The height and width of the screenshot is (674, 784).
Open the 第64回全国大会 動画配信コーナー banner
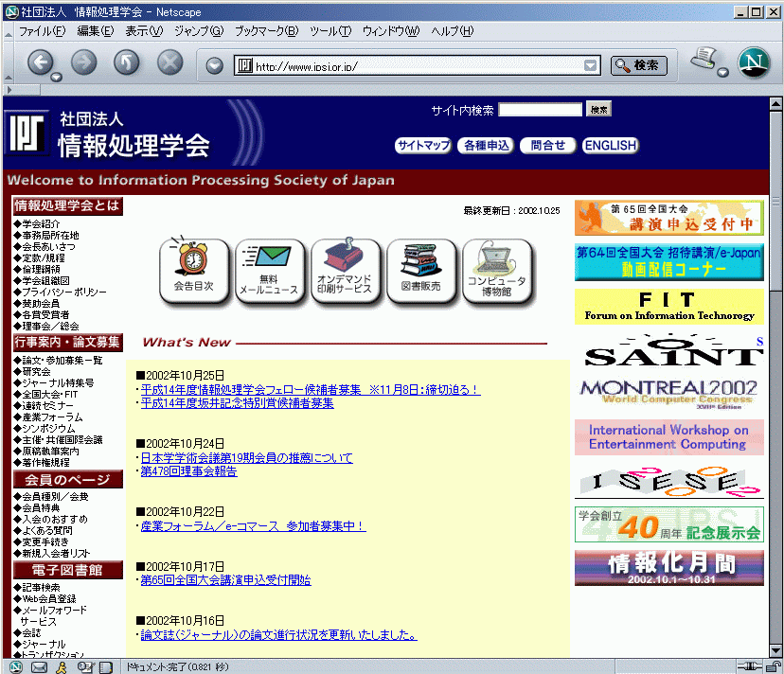pyautogui.click(x=669, y=261)
